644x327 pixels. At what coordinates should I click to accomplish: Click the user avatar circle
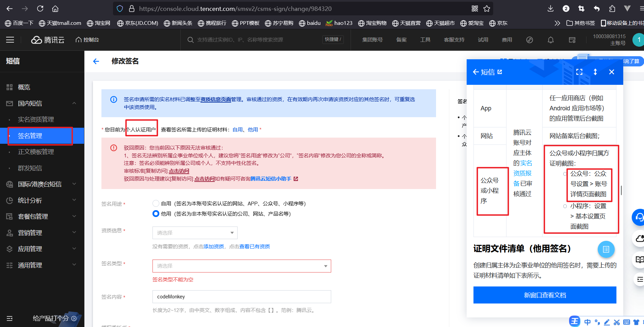click(638, 40)
